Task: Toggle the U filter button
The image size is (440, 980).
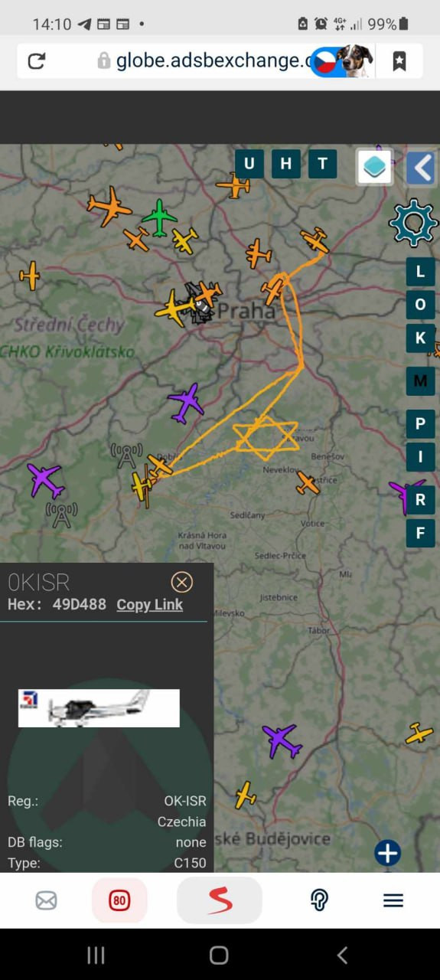Action: point(249,164)
